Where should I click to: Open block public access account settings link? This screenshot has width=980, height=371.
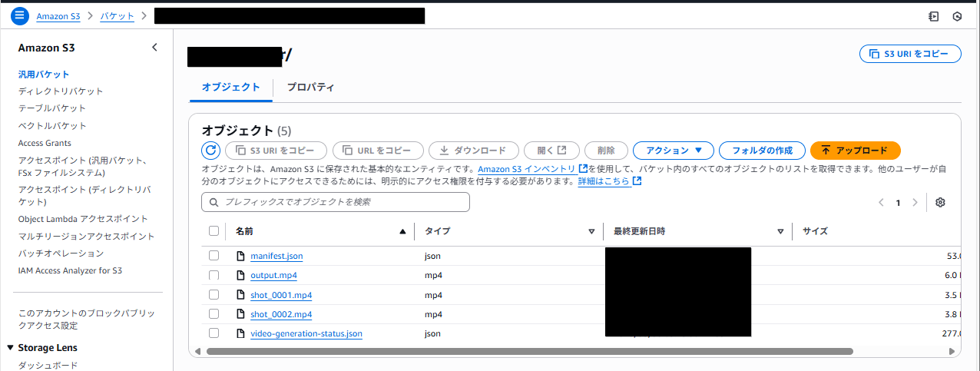pos(87,320)
